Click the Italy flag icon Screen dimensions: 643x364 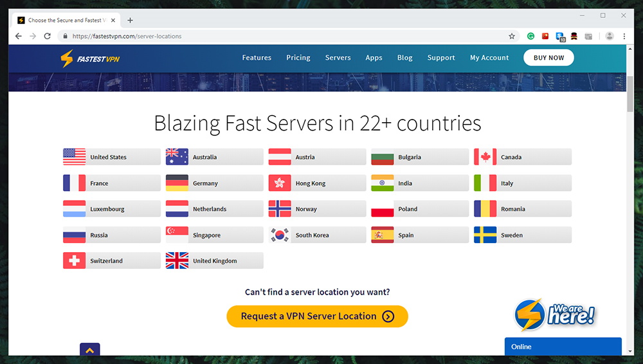[485, 183]
